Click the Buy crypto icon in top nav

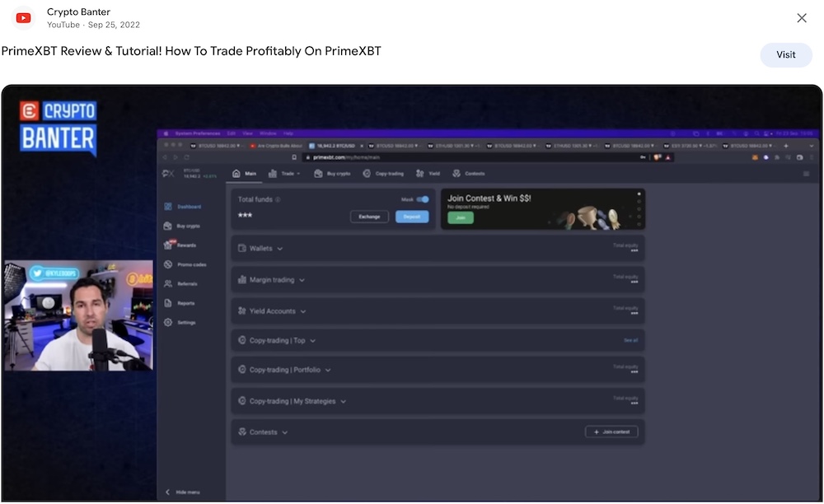(x=318, y=173)
